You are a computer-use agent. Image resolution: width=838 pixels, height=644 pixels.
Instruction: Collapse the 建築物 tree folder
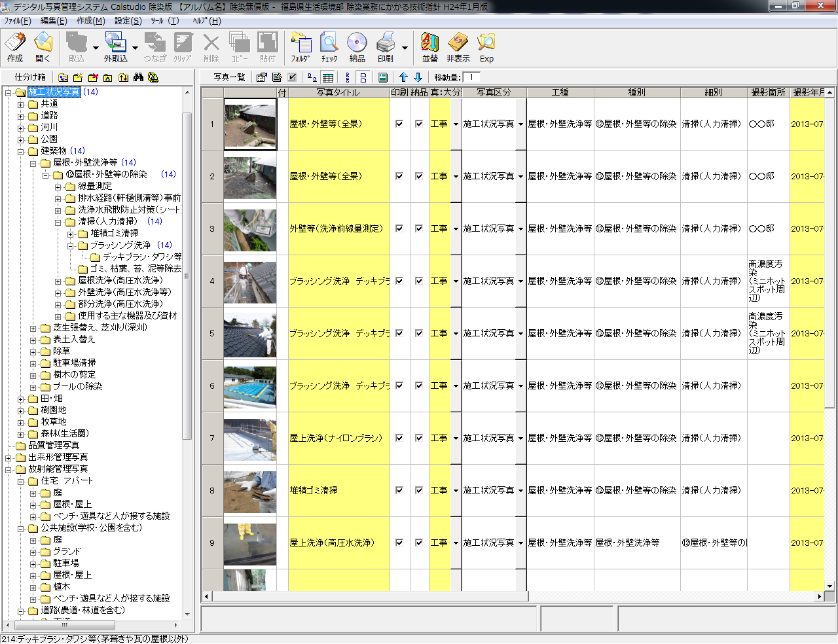click(21, 151)
